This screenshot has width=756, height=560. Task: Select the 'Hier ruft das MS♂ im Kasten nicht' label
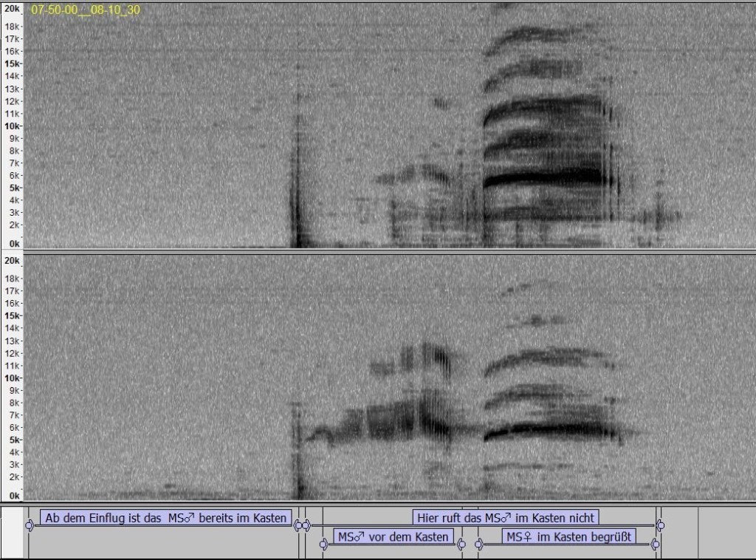tap(505, 517)
